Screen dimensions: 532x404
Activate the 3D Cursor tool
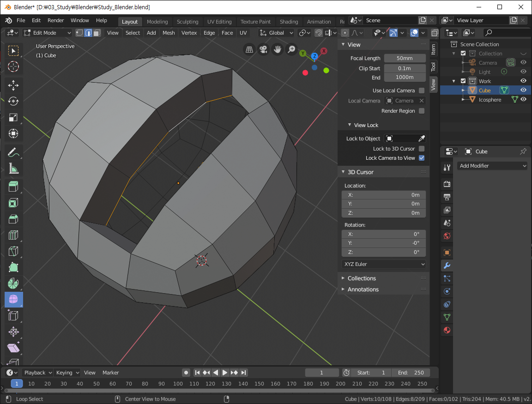point(13,66)
